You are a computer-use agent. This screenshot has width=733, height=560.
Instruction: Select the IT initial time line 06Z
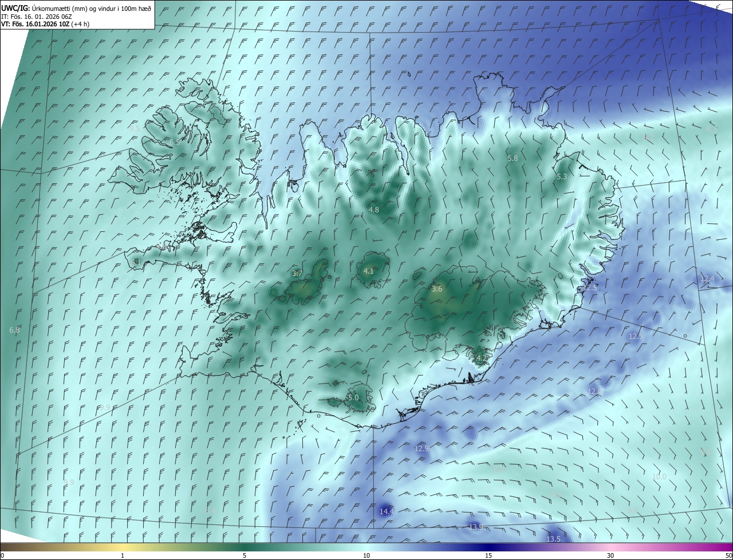pos(37,17)
